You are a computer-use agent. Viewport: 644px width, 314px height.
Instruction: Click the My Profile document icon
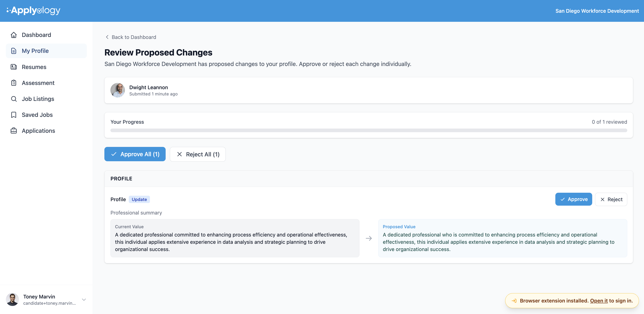click(14, 51)
